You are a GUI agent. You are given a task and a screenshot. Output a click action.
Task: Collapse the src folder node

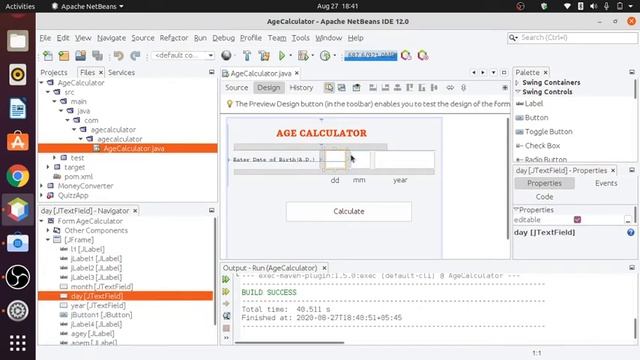click(x=48, y=92)
